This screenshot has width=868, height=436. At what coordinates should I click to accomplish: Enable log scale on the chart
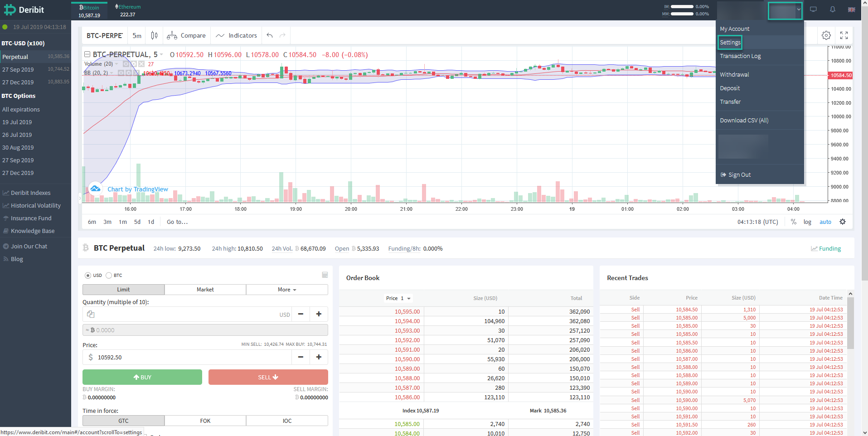808,222
